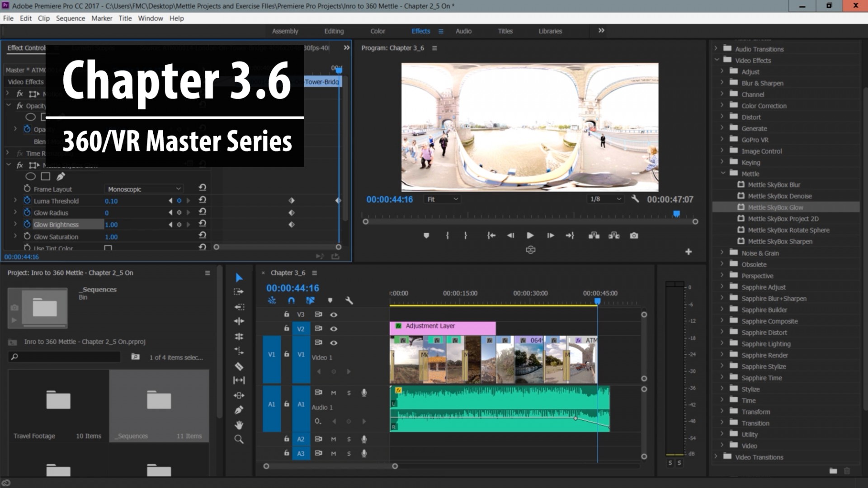Switch to the Color workspace tab
The height and width of the screenshot is (488, 868).
tap(377, 31)
